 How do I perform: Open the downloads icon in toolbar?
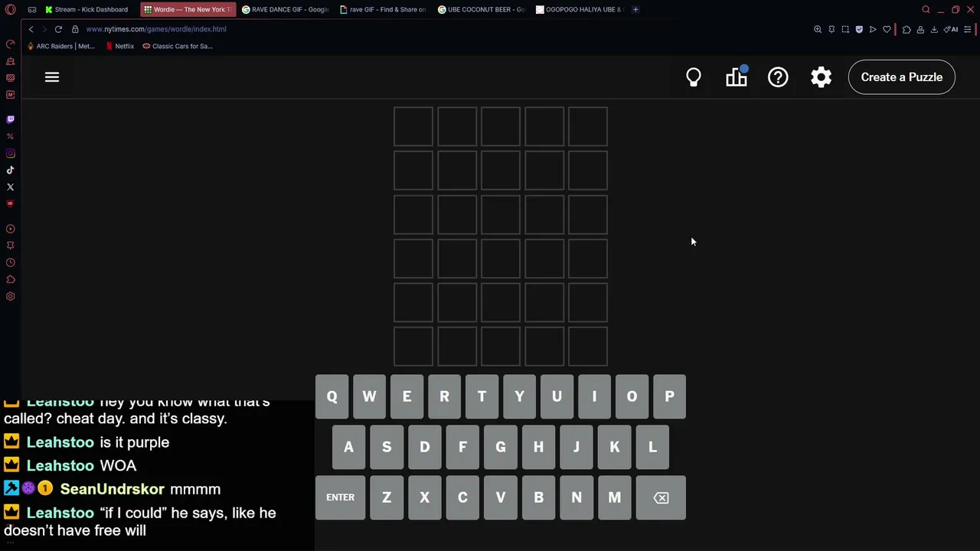pyautogui.click(x=934, y=29)
